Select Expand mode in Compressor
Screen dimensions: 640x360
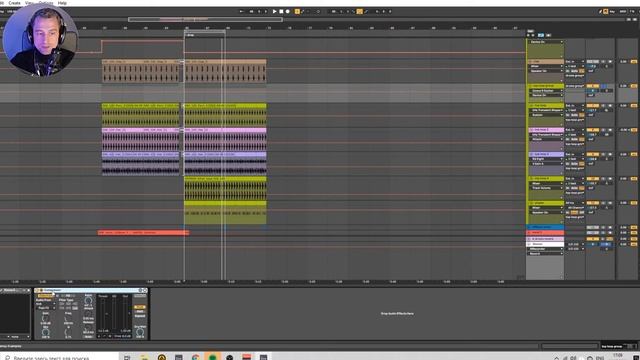[140, 316]
